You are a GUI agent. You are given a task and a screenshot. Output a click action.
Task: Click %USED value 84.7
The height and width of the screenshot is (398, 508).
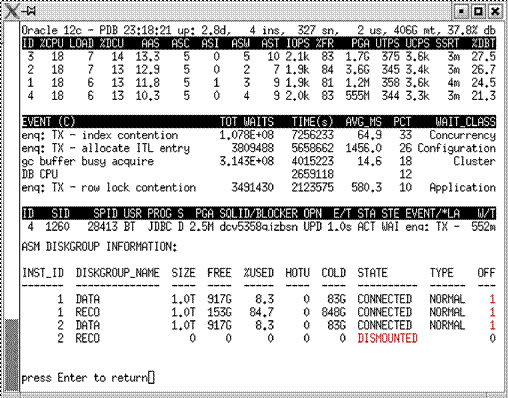[261, 312]
